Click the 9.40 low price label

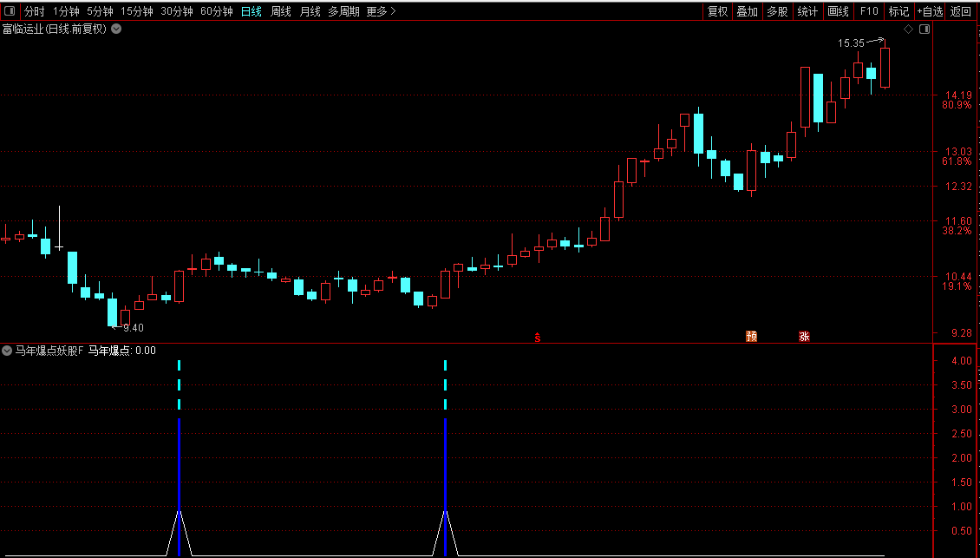[x=134, y=328]
